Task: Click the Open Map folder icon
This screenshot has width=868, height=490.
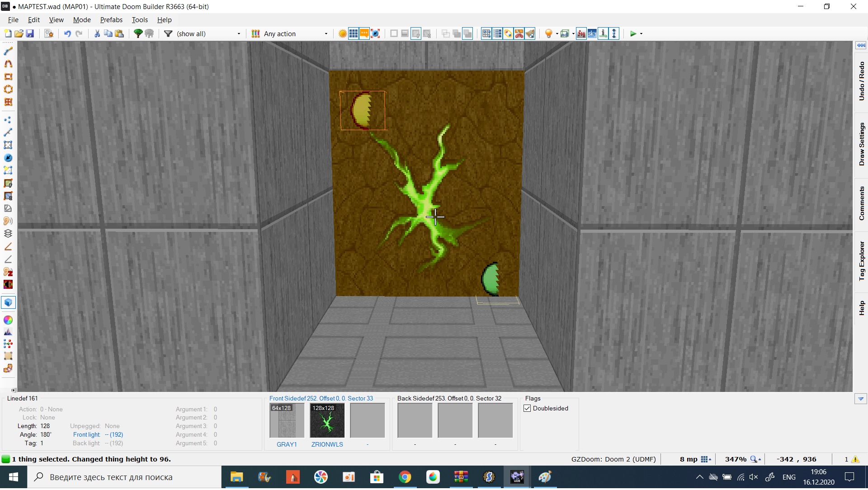Action: [x=19, y=34]
